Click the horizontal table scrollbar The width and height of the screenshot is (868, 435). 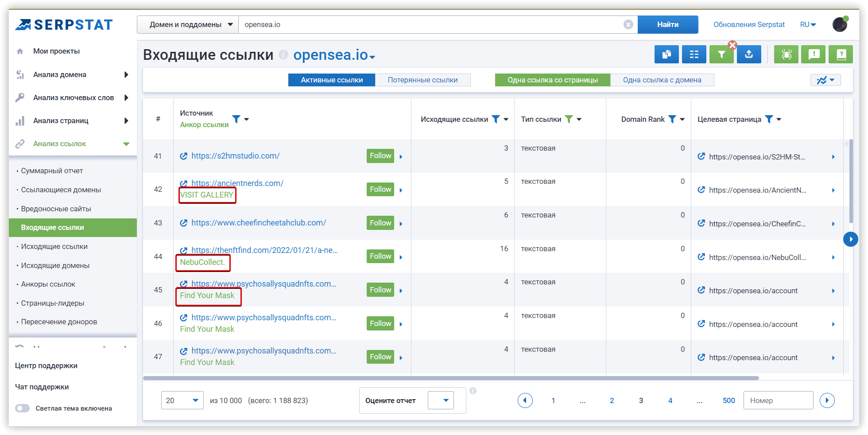point(451,378)
